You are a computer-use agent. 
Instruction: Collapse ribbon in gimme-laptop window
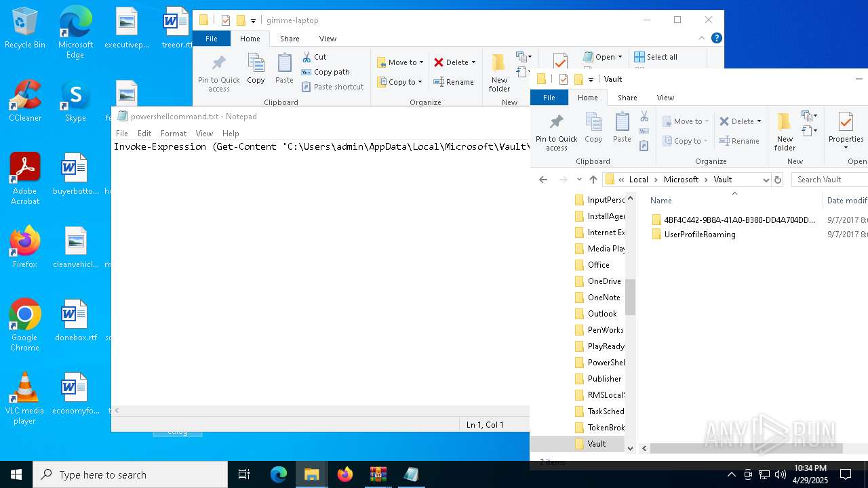(703, 38)
